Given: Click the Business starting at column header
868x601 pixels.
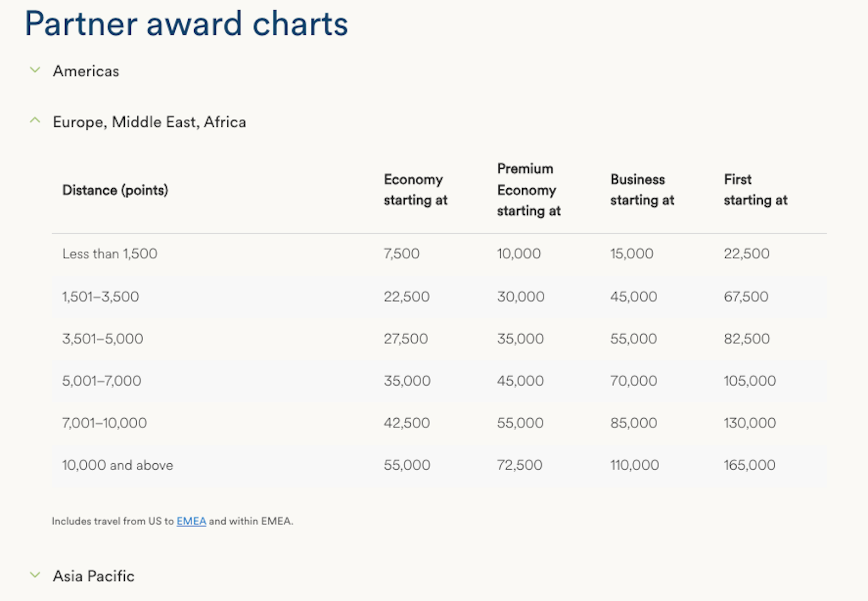Looking at the screenshot, I should [642, 189].
